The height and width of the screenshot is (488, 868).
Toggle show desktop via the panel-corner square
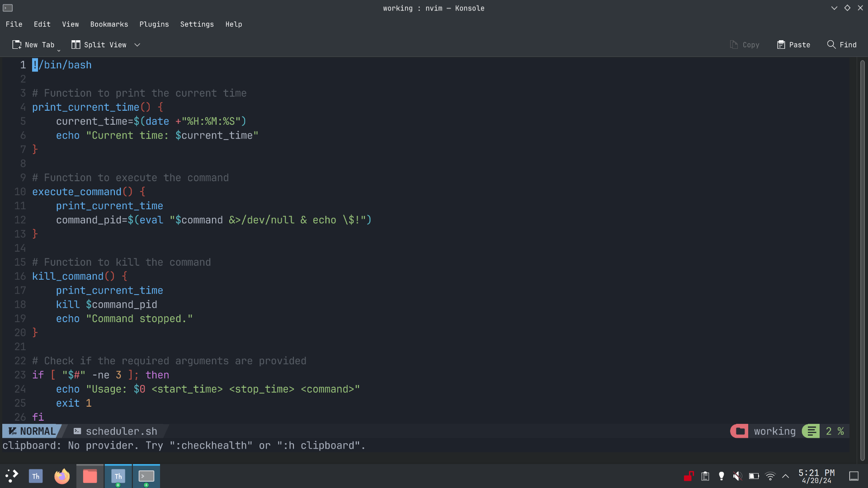pyautogui.click(x=854, y=476)
